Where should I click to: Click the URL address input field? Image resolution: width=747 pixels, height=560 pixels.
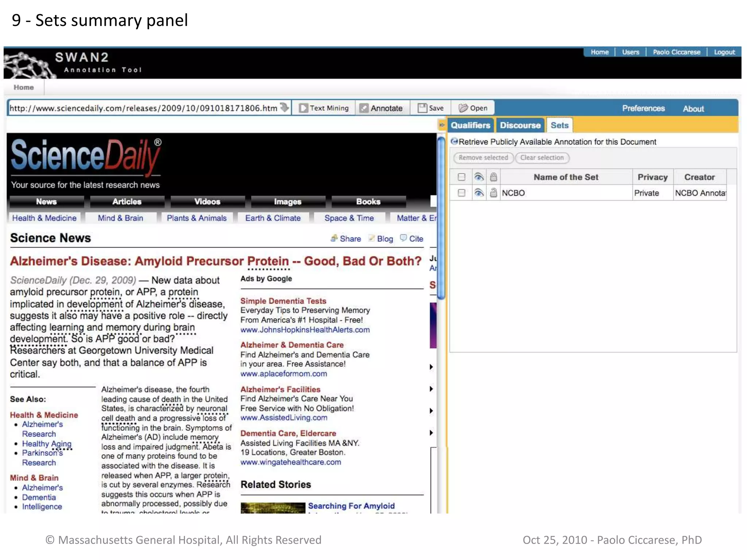[x=143, y=108]
